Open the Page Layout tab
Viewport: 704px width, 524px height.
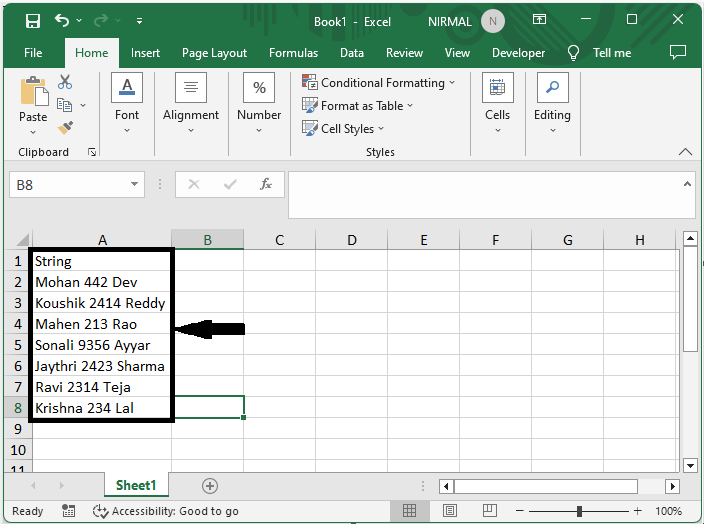214,53
